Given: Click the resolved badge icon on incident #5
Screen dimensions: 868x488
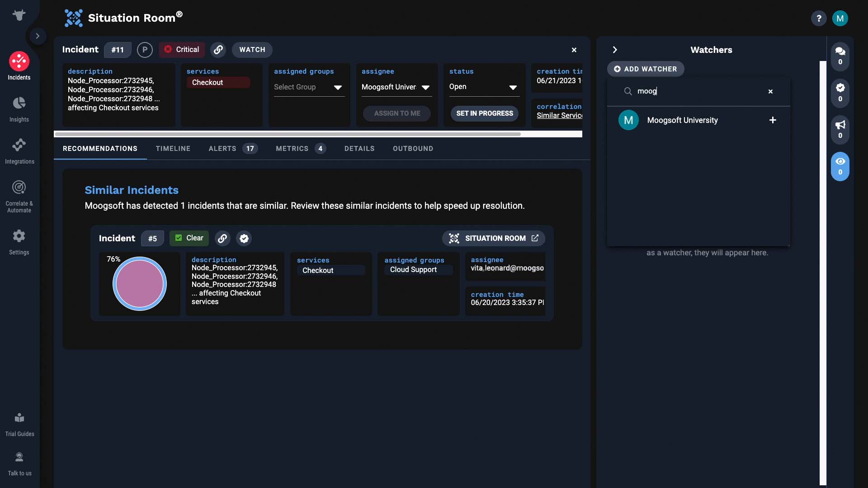Looking at the screenshot, I should coord(244,239).
